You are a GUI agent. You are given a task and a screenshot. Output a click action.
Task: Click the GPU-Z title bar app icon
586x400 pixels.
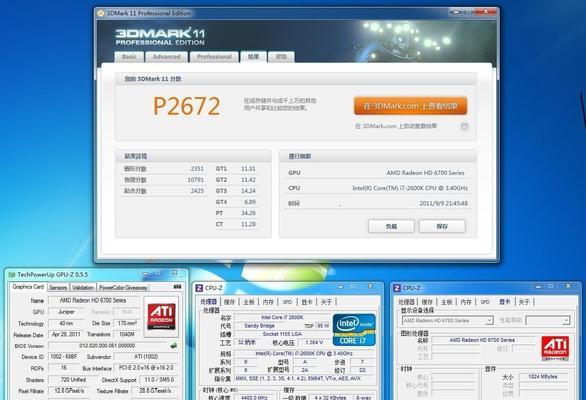pyautogui.click(x=12, y=275)
